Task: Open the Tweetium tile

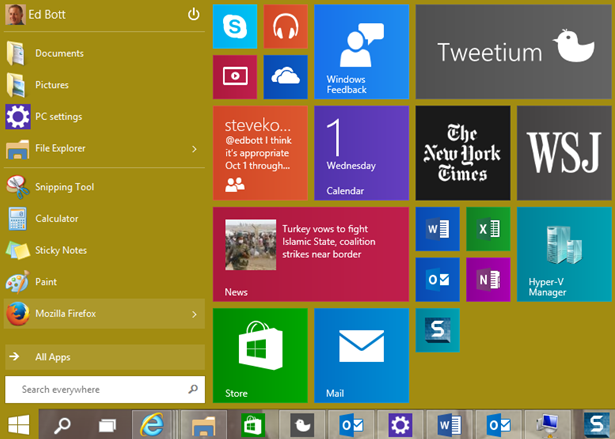Action: click(513, 50)
